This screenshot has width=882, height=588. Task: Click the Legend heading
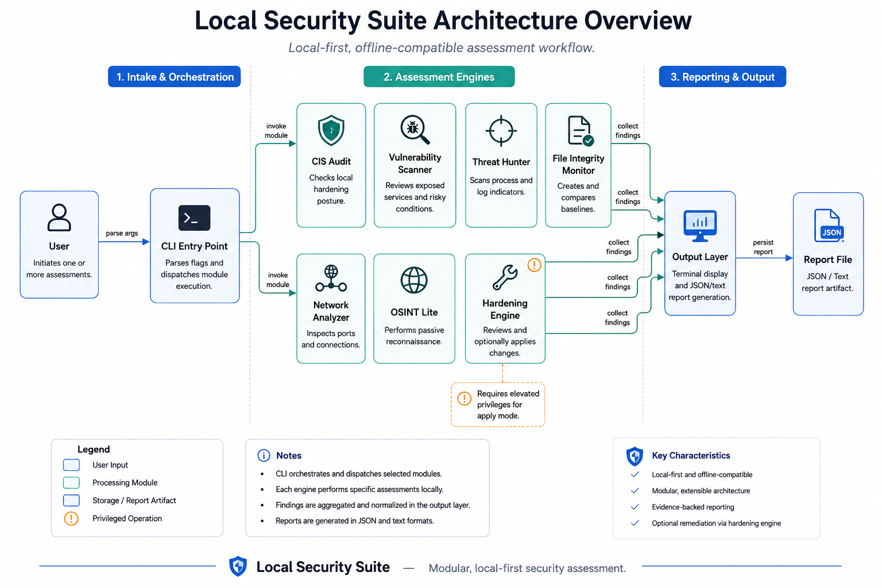click(94, 449)
